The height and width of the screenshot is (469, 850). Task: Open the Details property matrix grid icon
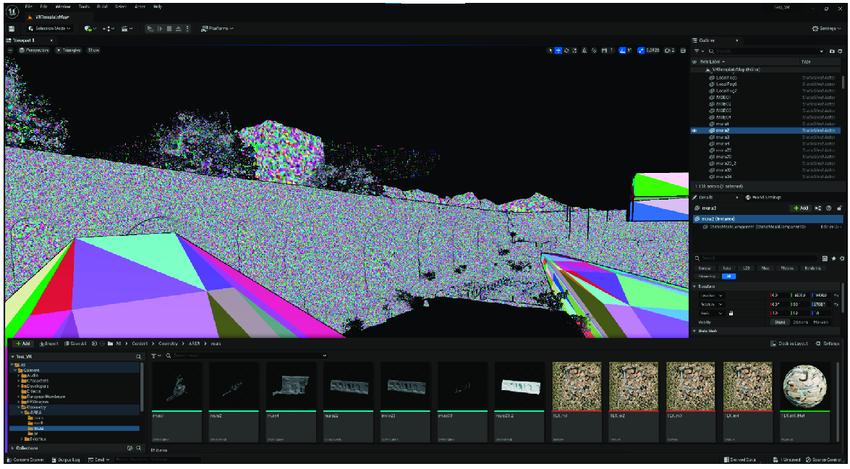point(825,259)
